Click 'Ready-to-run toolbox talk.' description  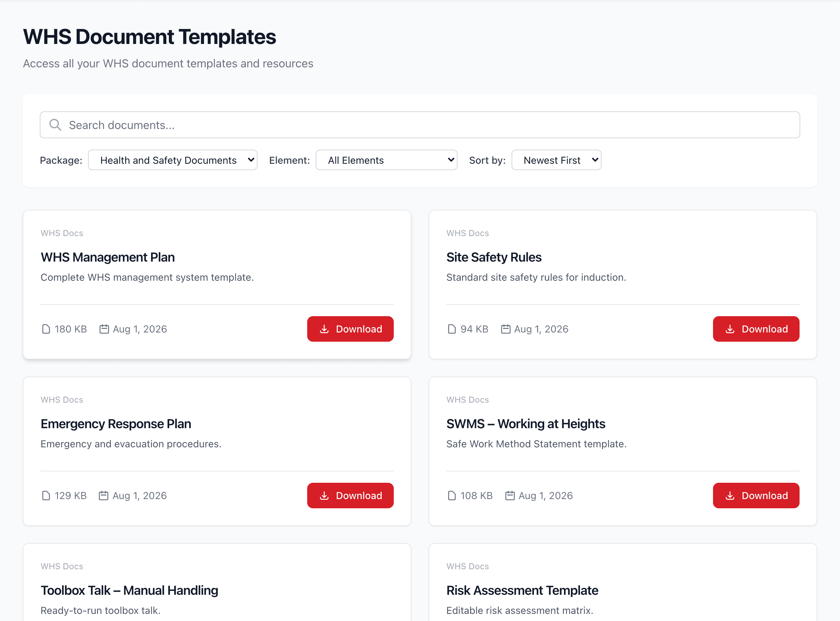100,610
